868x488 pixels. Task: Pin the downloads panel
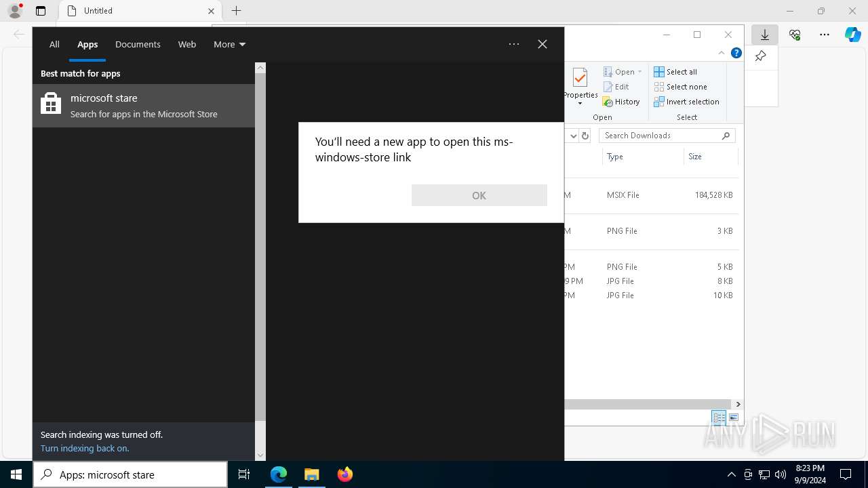tap(760, 56)
